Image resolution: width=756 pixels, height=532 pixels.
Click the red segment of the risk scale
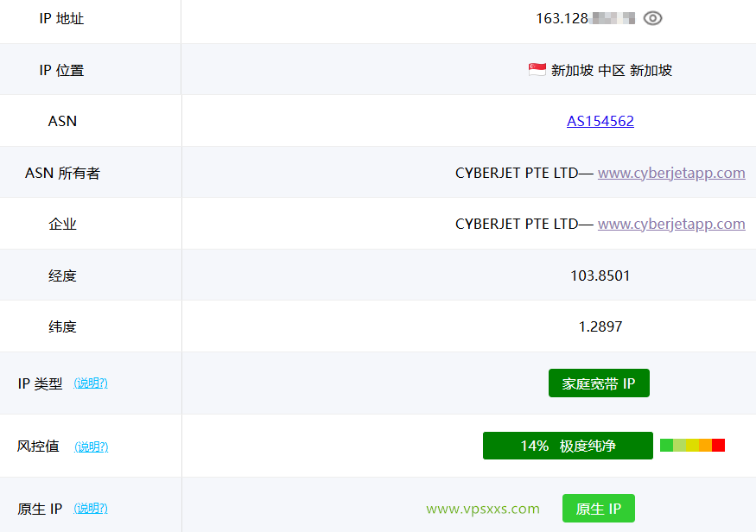717,445
